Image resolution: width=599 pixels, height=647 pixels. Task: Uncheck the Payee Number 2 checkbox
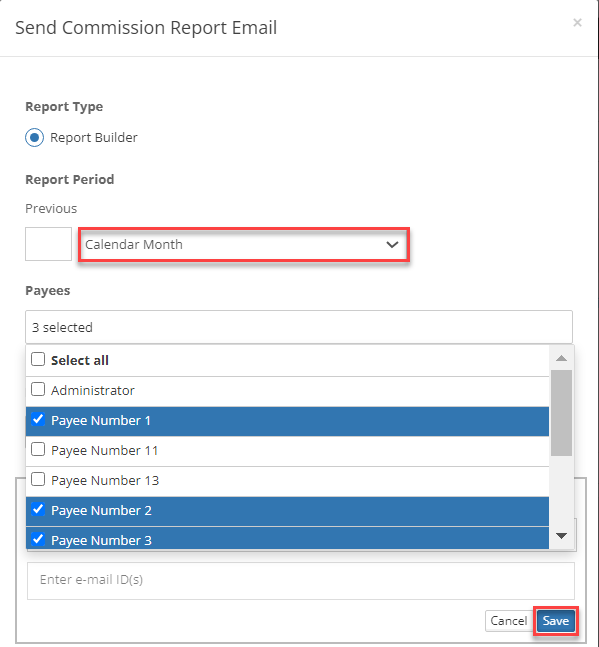pos(38,509)
